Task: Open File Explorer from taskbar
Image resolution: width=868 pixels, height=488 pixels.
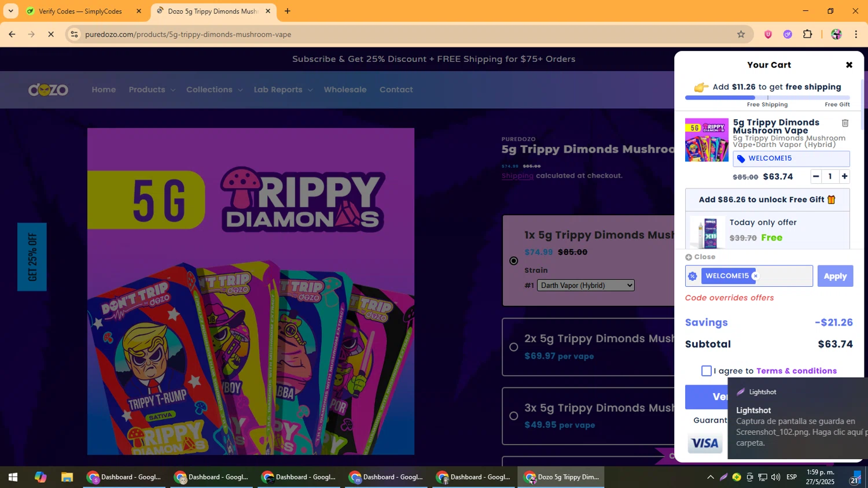Action: point(67,477)
